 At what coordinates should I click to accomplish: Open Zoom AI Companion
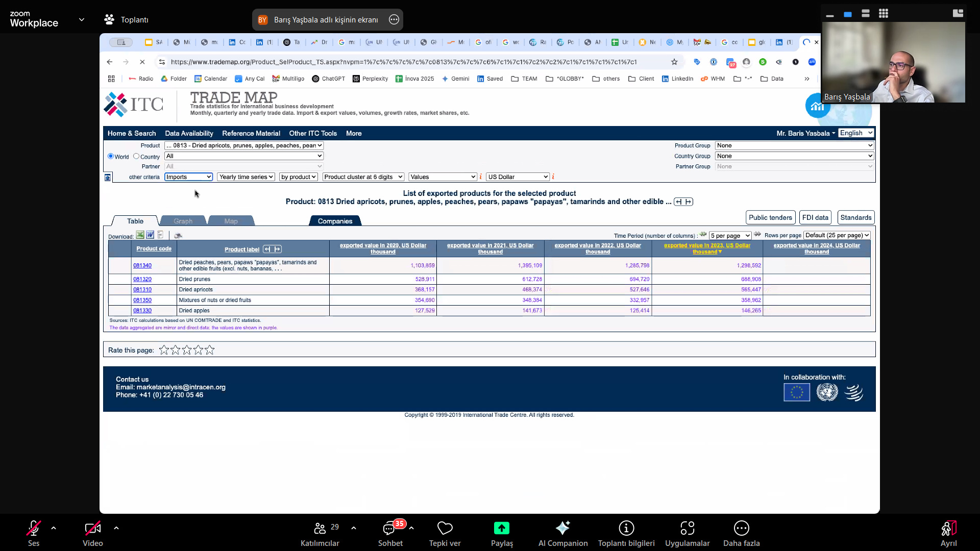click(x=562, y=533)
